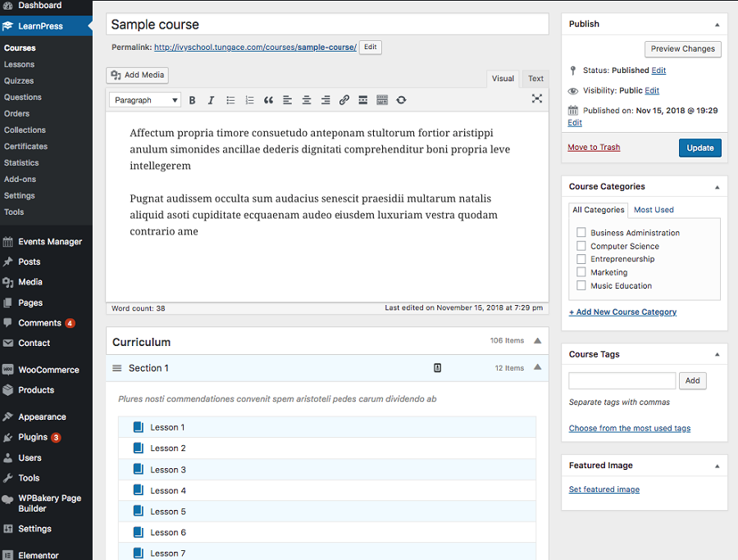Click the insert link icon
The image size is (738, 560).
click(x=344, y=100)
